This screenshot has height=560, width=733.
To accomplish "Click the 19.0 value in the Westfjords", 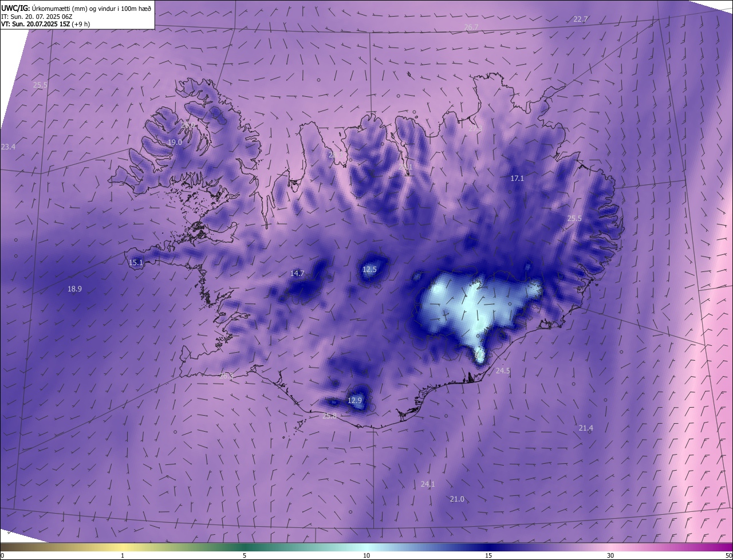I will [x=175, y=143].
